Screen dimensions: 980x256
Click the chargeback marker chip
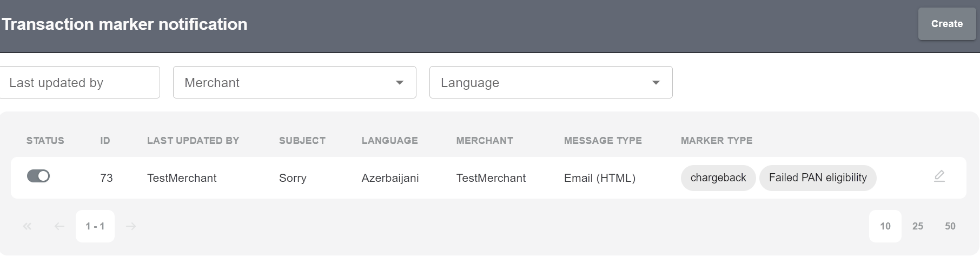point(718,178)
